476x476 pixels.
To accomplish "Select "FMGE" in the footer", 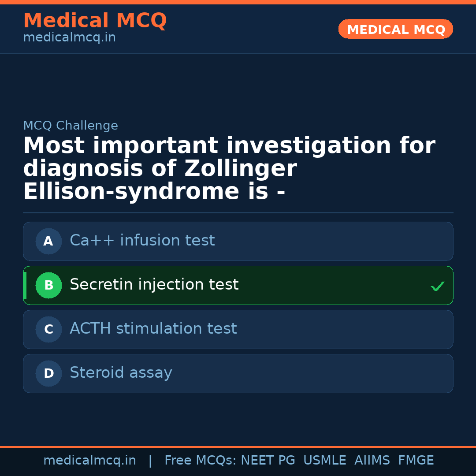I will (x=416, y=461).
